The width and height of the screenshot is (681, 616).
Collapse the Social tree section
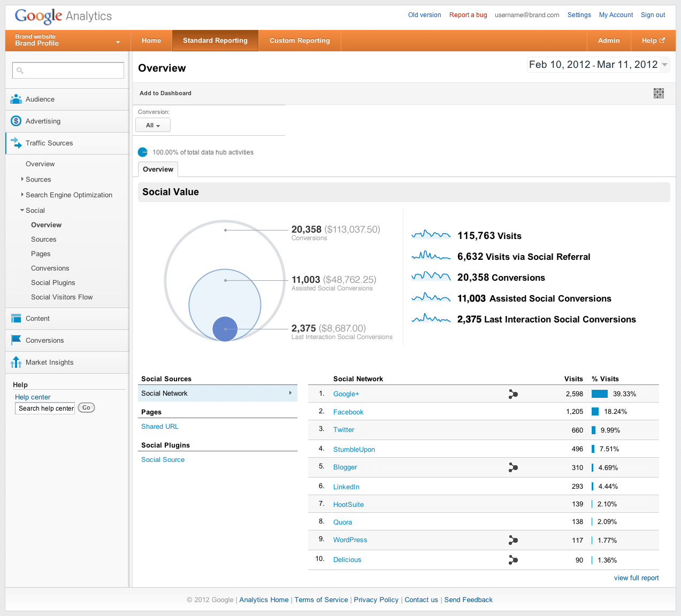[x=22, y=210]
